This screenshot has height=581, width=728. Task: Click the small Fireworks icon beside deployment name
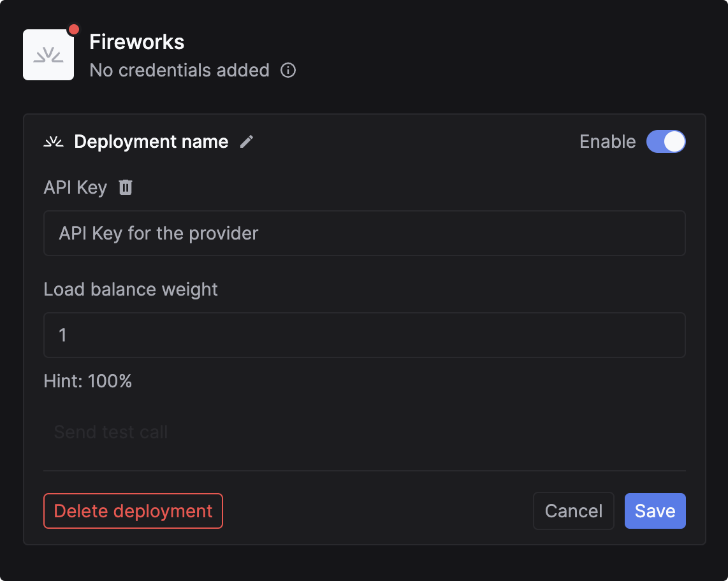tap(54, 141)
